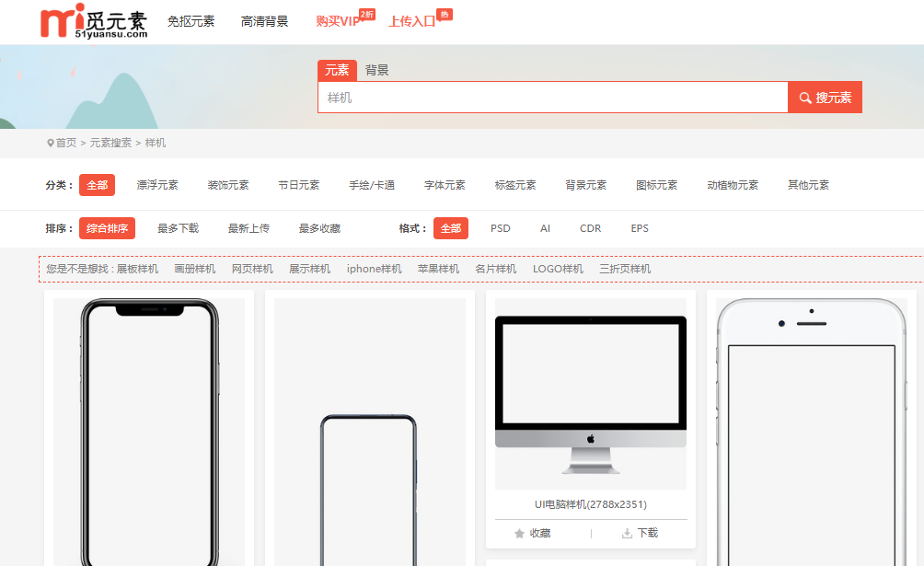Select the 手绘/卡通 category
The height and width of the screenshot is (566, 924).
click(x=372, y=185)
